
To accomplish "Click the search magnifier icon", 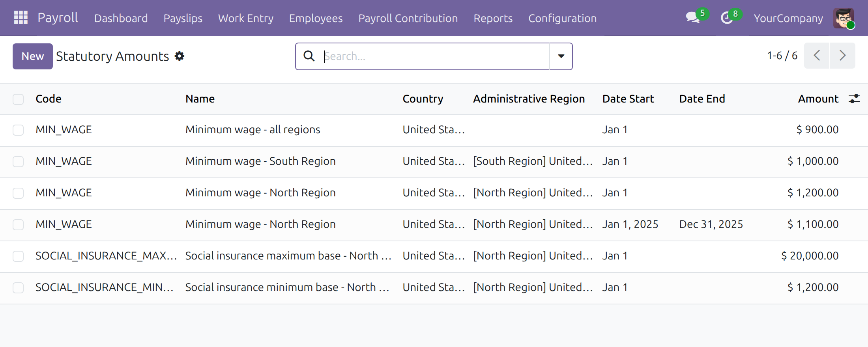I will (309, 56).
